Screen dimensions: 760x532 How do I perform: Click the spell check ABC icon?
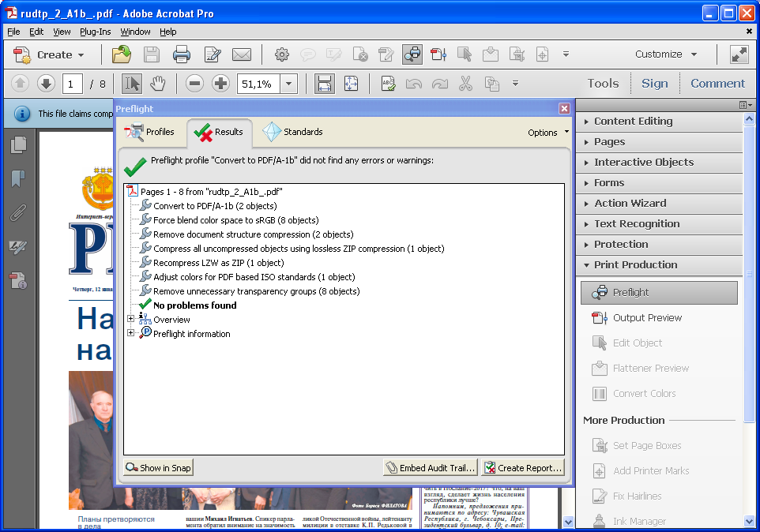click(x=388, y=84)
